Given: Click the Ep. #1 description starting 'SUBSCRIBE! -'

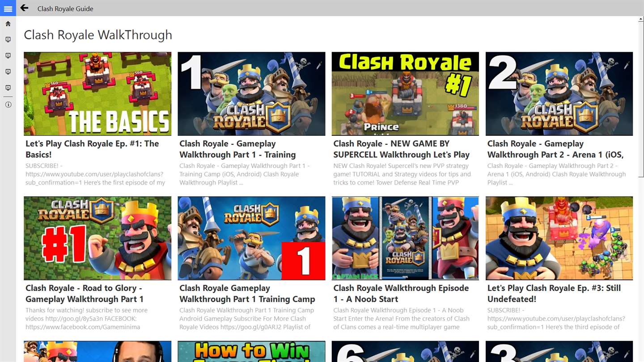Looking at the screenshot, I should pos(95,174).
